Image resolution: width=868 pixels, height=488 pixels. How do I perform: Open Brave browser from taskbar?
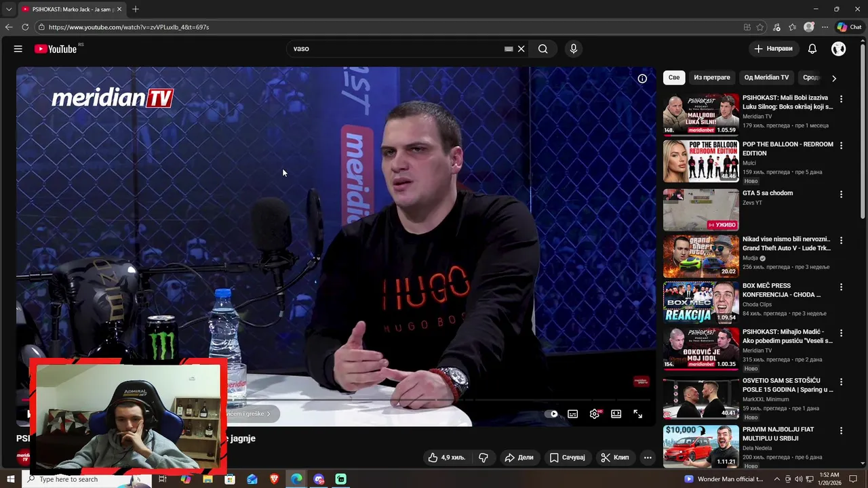tap(274, 479)
